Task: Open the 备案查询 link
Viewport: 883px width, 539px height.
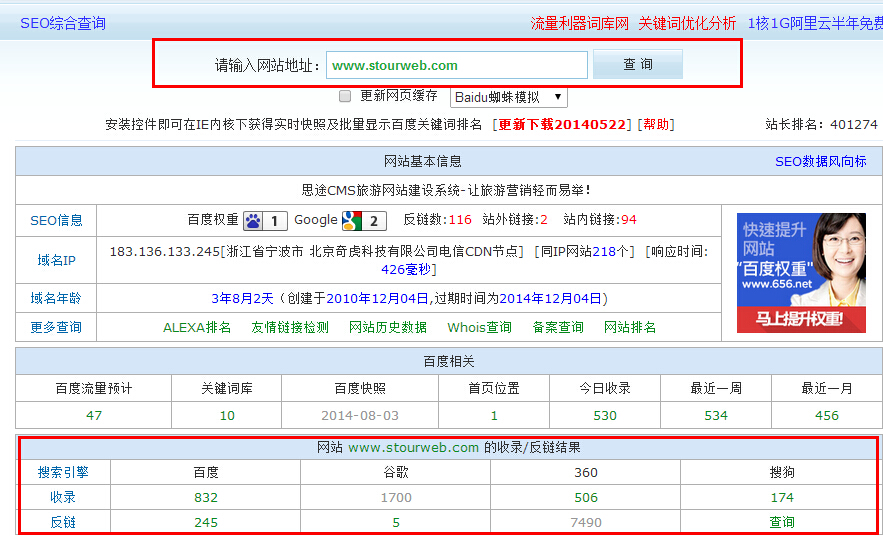Action: click(x=558, y=327)
